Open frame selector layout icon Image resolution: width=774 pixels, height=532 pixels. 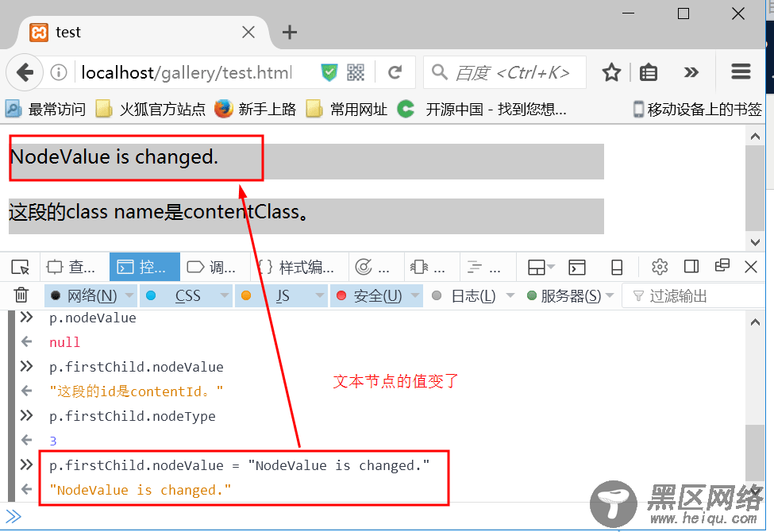point(541,268)
